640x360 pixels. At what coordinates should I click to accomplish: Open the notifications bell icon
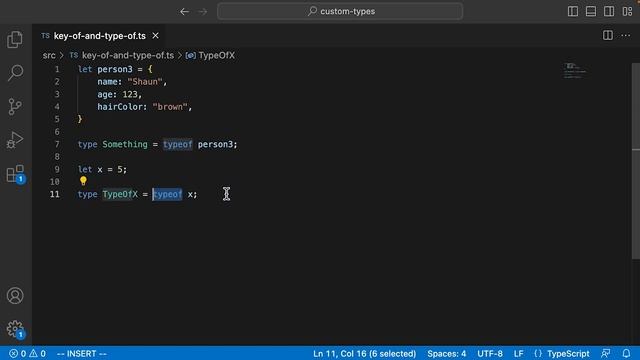pos(626,353)
